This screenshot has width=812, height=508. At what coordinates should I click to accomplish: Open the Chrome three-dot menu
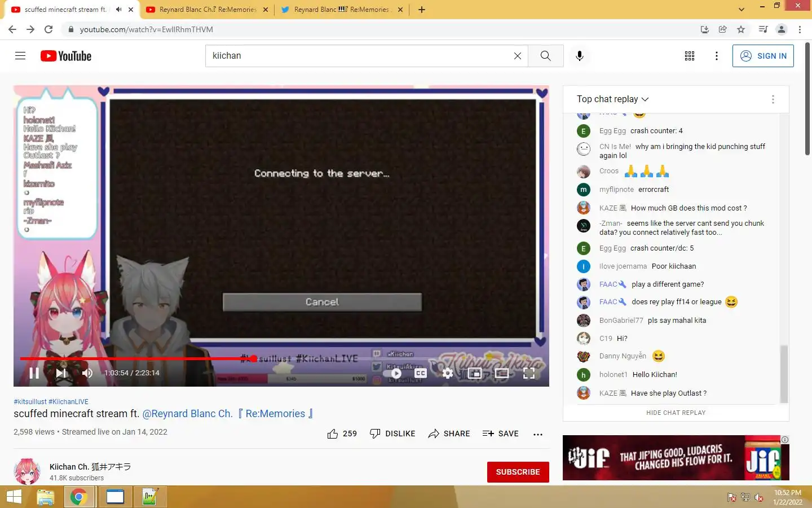[800, 29]
